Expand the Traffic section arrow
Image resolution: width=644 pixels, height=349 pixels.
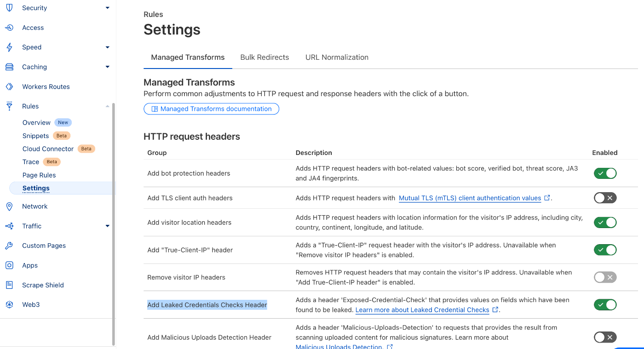[x=108, y=226]
